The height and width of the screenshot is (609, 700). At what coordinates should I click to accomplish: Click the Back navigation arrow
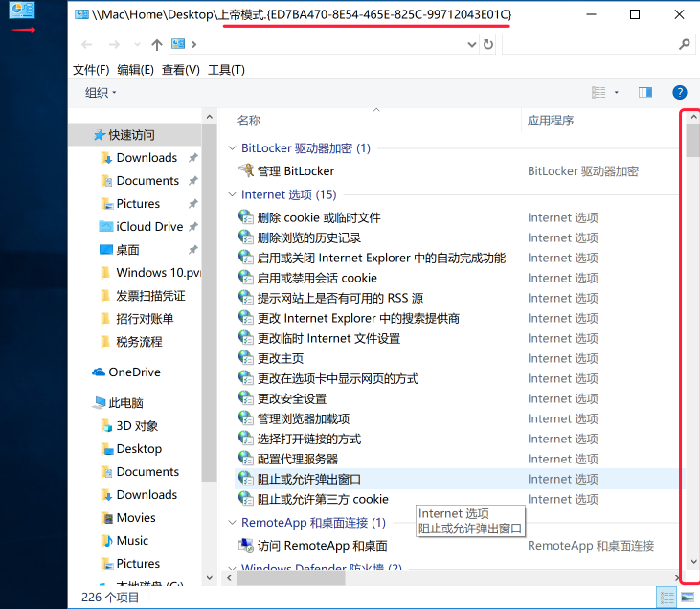coord(86,45)
